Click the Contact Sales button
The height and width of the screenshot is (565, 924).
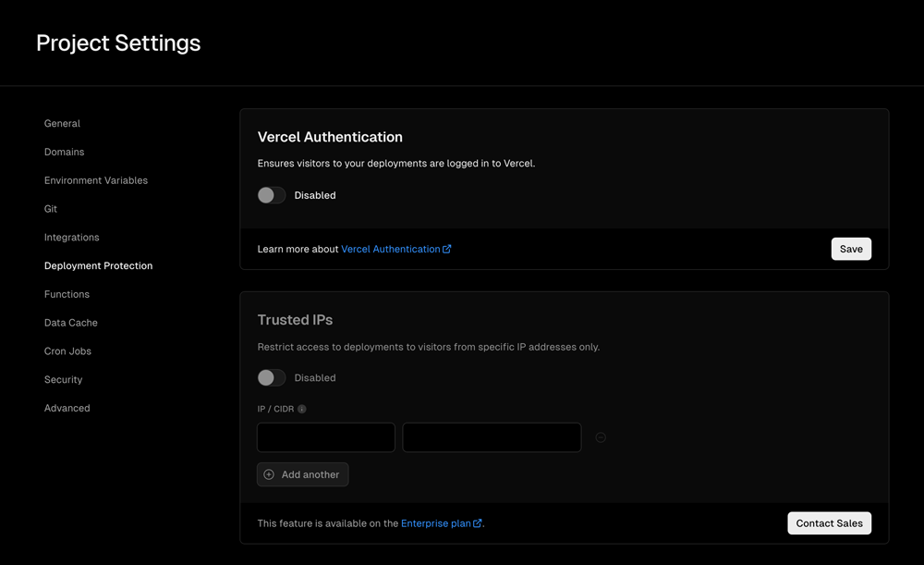point(829,523)
